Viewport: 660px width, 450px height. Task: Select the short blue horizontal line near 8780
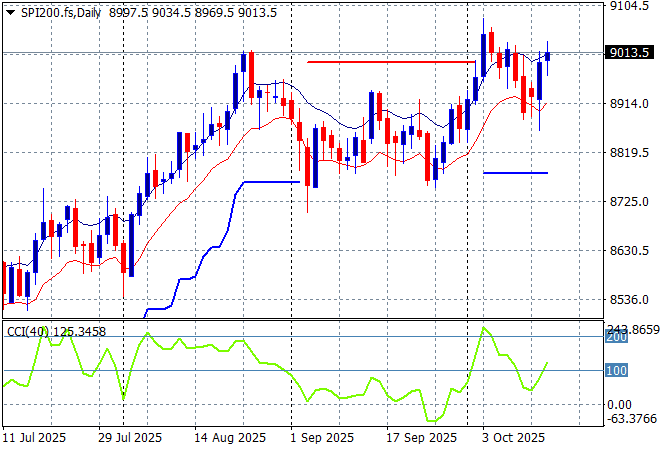(x=515, y=173)
